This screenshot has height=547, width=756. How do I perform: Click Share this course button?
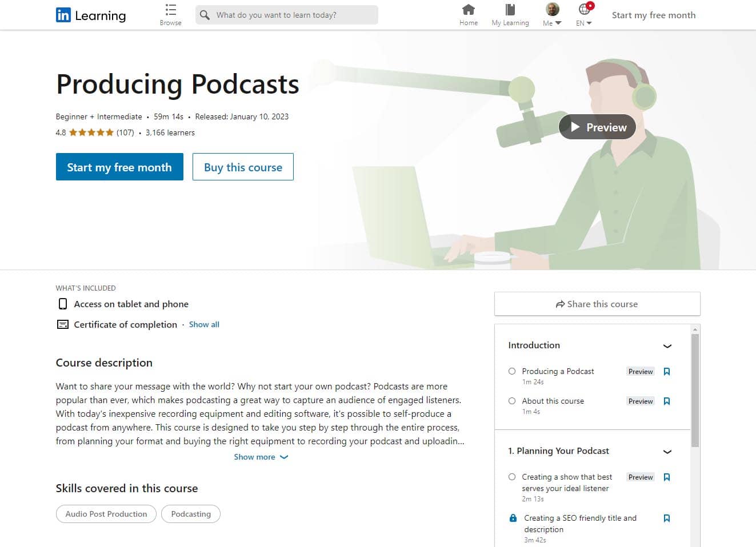pos(597,304)
